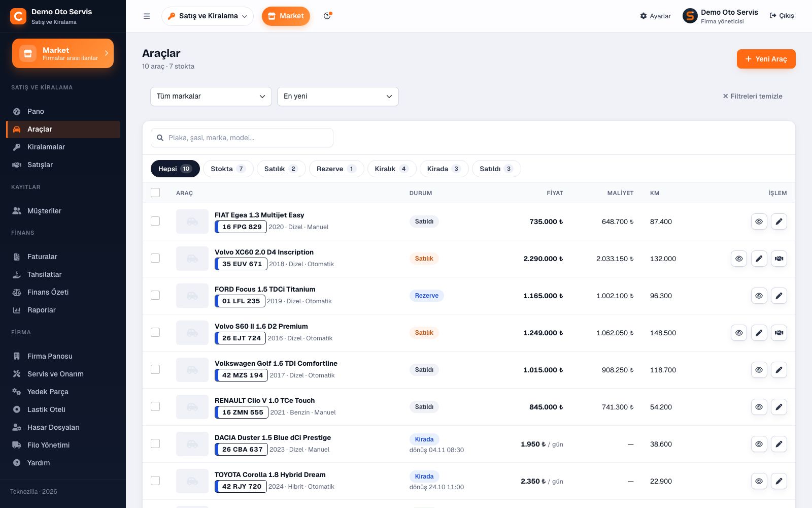Open the Tüm markalar brand dropdown
Viewport: 812px width, 508px height.
click(x=211, y=97)
